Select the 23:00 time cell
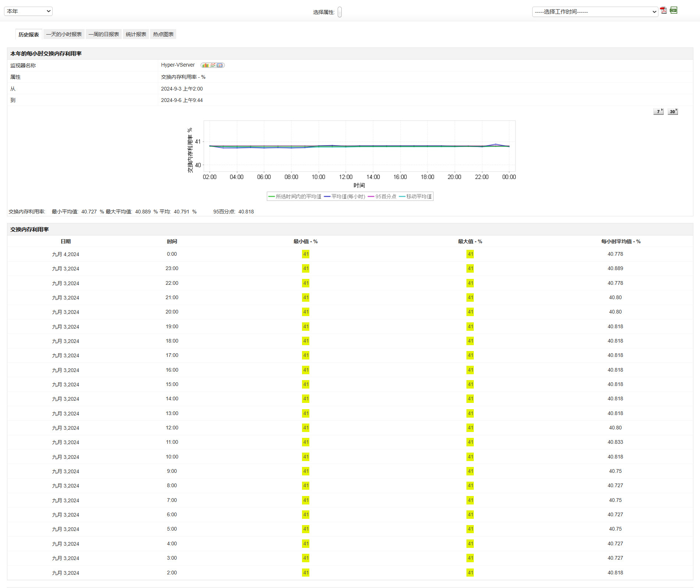The height and width of the screenshot is (588, 700). (172, 268)
